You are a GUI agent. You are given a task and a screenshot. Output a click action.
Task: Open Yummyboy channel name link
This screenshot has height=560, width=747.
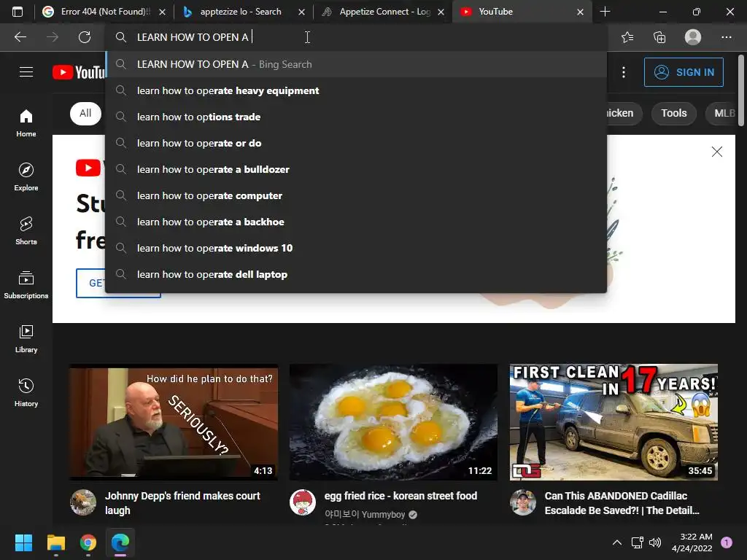click(x=365, y=514)
